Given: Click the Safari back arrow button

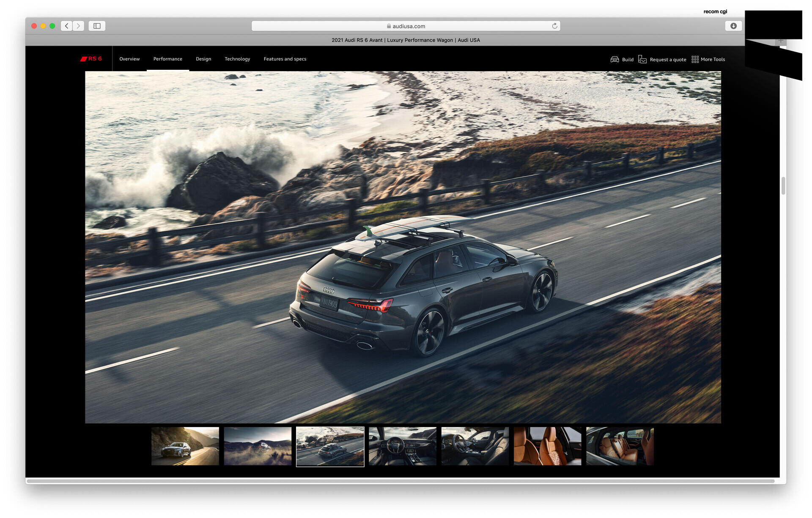Looking at the screenshot, I should [x=66, y=26].
